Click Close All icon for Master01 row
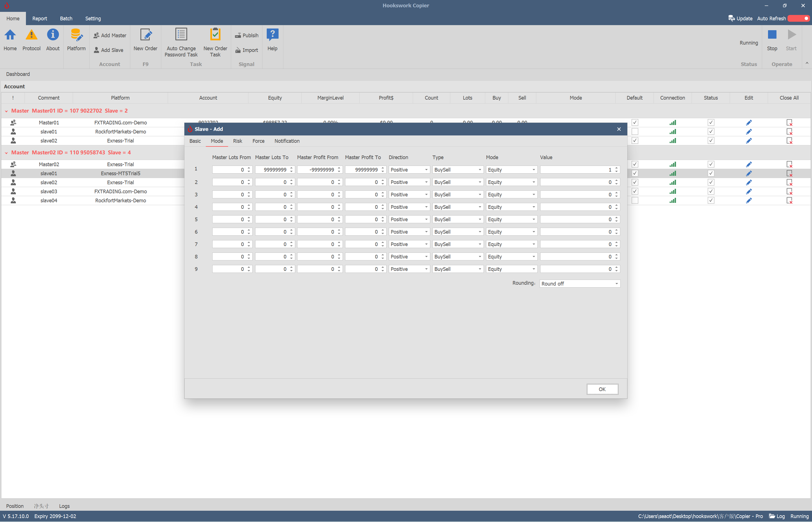The image size is (812, 522). pyautogui.click(x=789, y=122)
